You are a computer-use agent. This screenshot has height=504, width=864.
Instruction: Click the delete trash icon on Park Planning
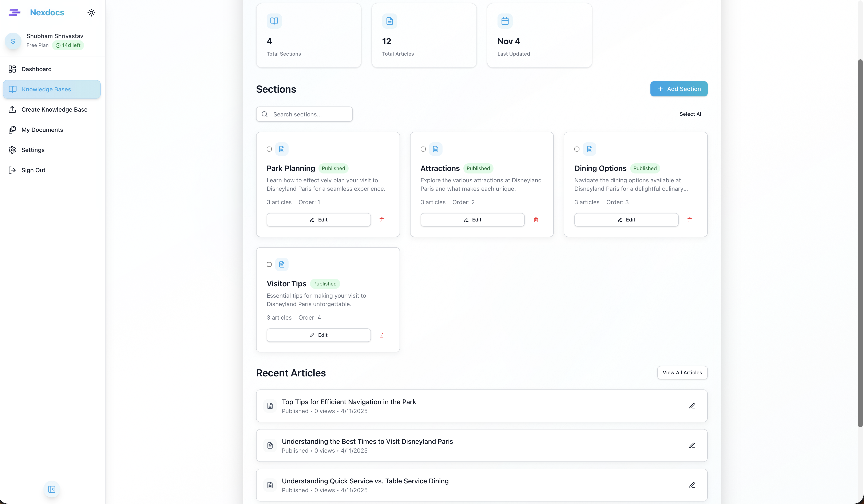pos(382,220)
